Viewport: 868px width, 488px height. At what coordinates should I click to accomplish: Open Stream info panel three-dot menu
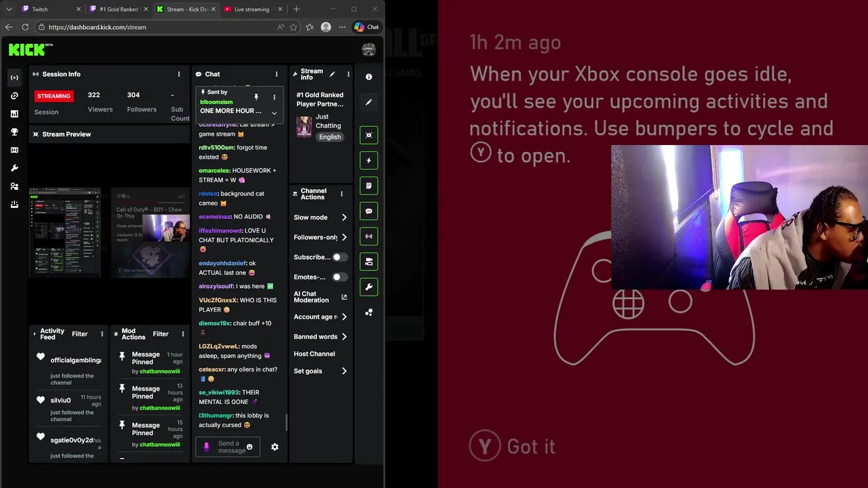click(348, 74)
